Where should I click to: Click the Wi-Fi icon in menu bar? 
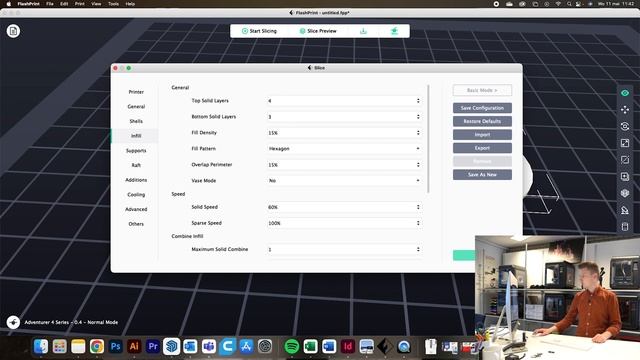coord(558,4)
